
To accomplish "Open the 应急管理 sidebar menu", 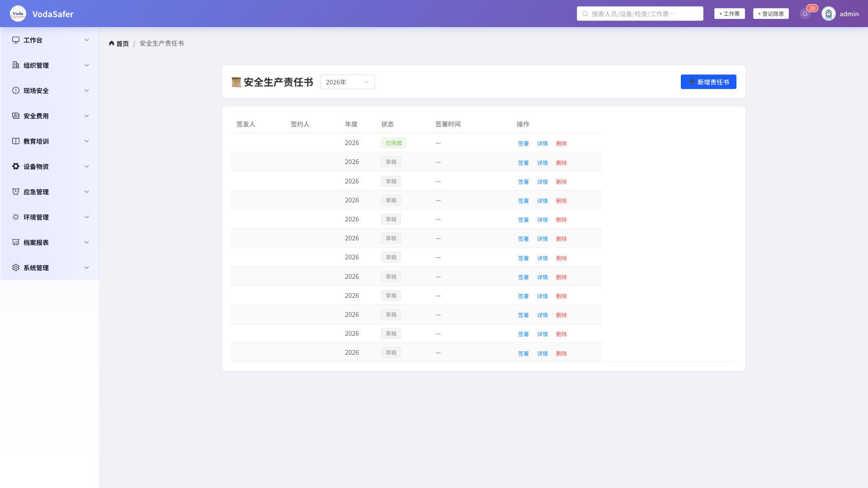I will [x=50, y=192].
